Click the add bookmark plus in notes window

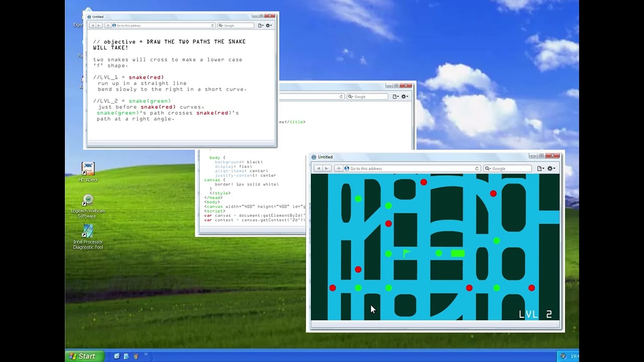pyautogui.click(x=108, y=25)
